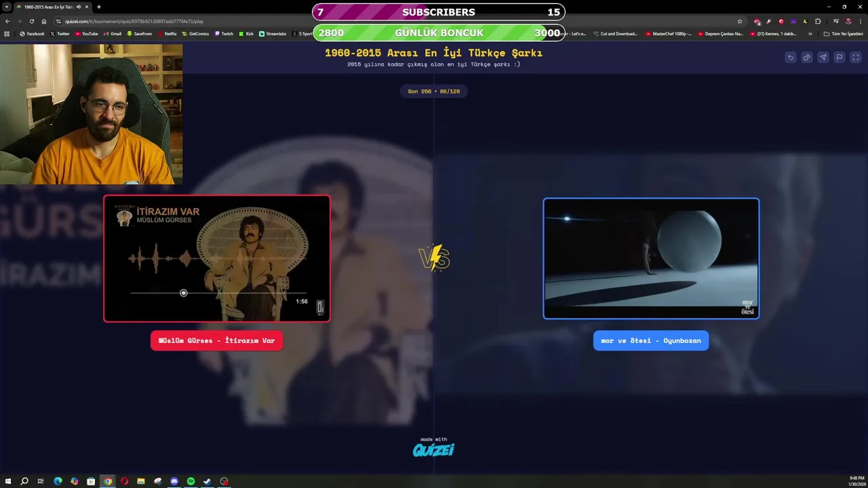
Task: Seek using the İtirazım Var video progress slider
Action: coord(218,293)
